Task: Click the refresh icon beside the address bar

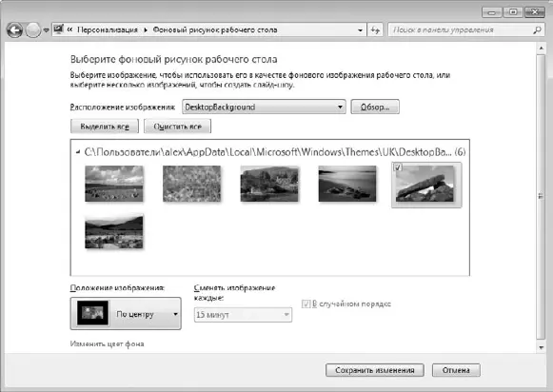Action: (x=375, y=30)
